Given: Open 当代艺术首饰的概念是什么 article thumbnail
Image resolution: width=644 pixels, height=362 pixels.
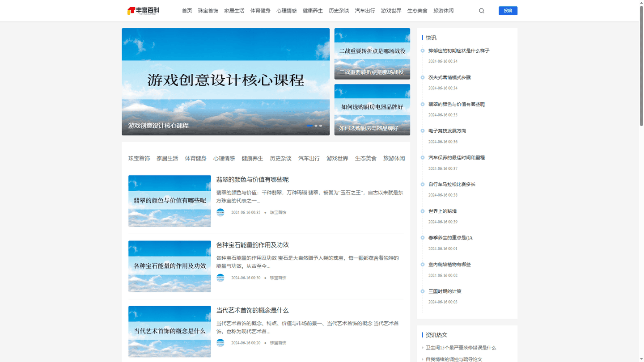Looking at the screenshot, I should [169, 332].
